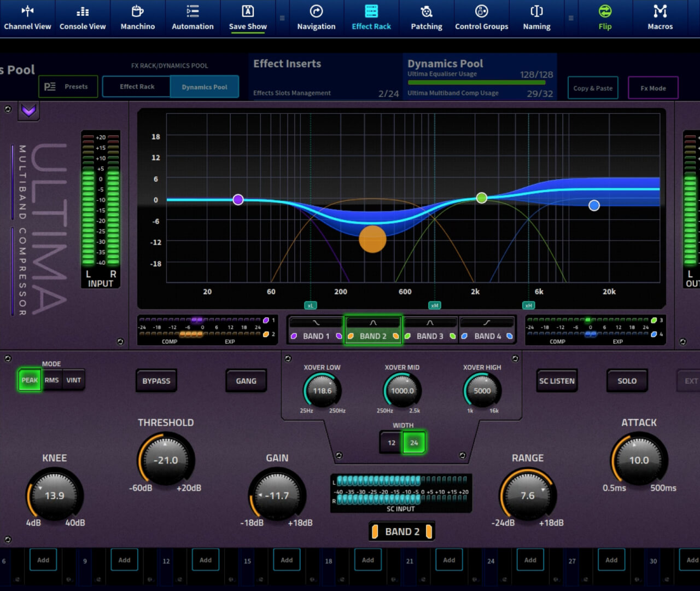700x591 pixels.
Task: Click the xH crossover high marker
Action: tap(528, 305)
